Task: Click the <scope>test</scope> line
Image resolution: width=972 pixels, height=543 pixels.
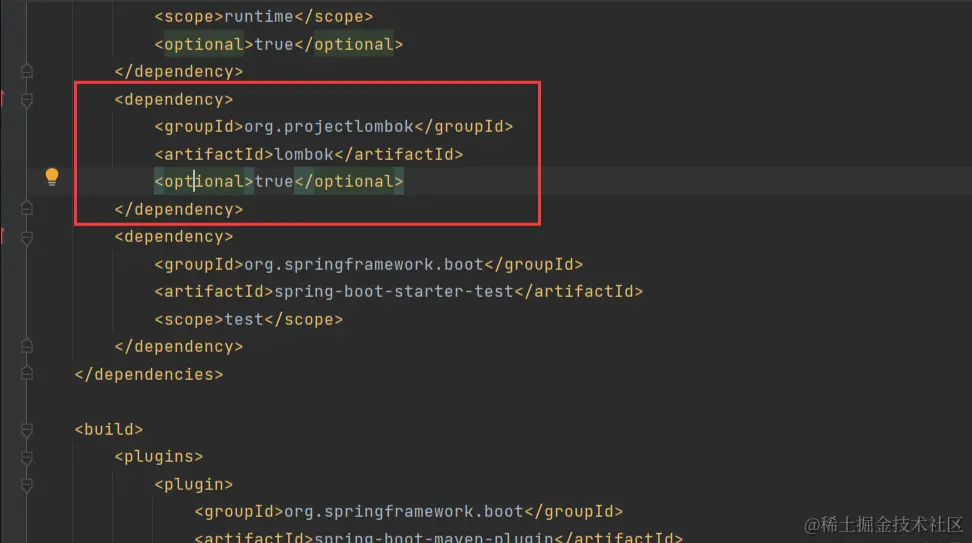Action: 249,320
